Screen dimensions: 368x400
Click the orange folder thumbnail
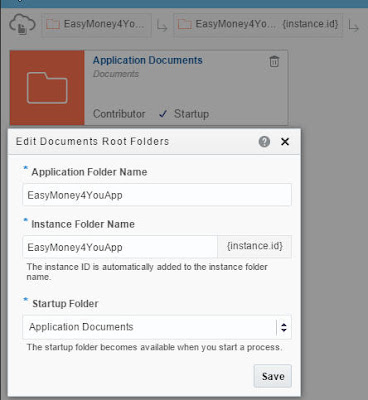(47, 88)
